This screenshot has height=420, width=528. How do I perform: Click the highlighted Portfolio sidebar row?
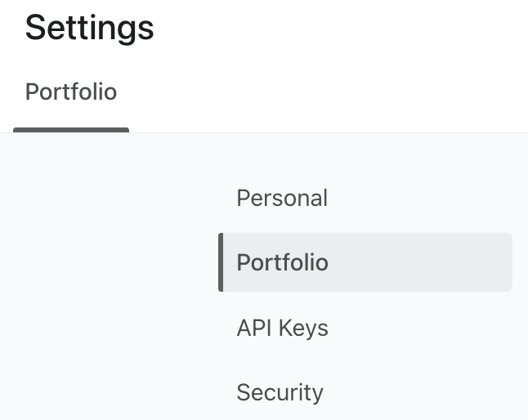click(366, 262)
